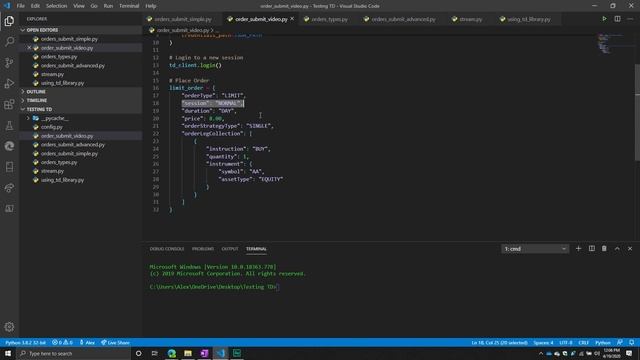Screen dimensions: 640x360
Task: Open the Explorer view in activity bar
Action: tap(9, 21)
